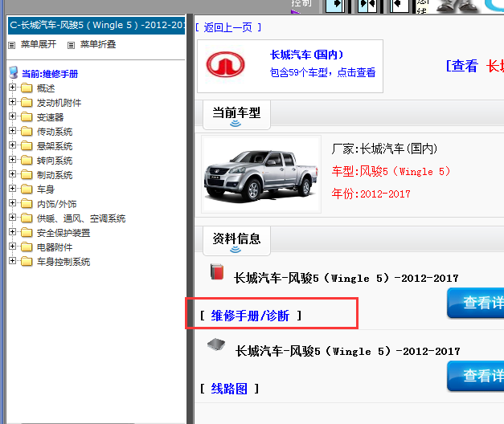Click 查看详 button beside 维修手册
504x424 pixels.
(x=476, y=303)
